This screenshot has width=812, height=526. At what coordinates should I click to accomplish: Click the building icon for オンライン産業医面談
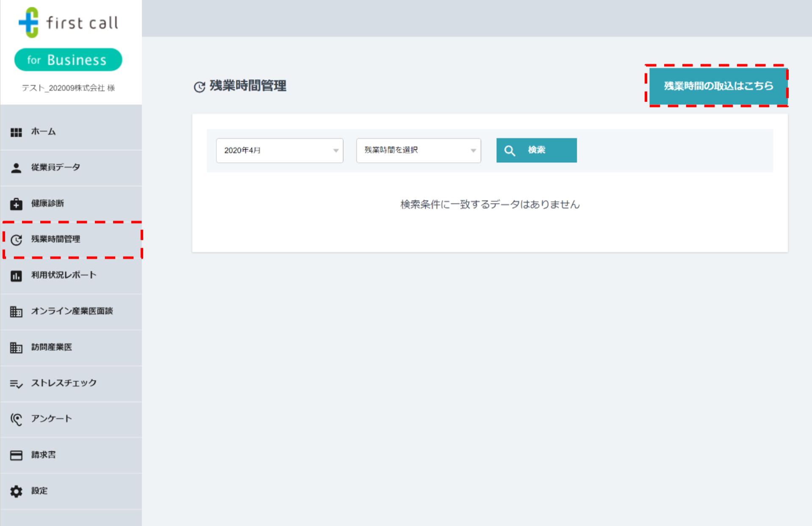pos(16,312)
